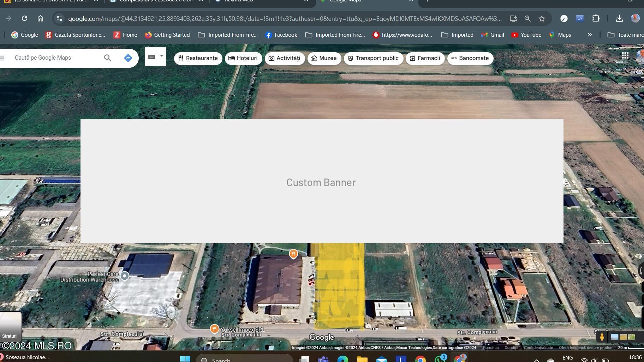Select the Yuksel Impex SRL restaurant marker
This screenshot has width=644, height=362.
pyautogui.click(x=215, y=328)
